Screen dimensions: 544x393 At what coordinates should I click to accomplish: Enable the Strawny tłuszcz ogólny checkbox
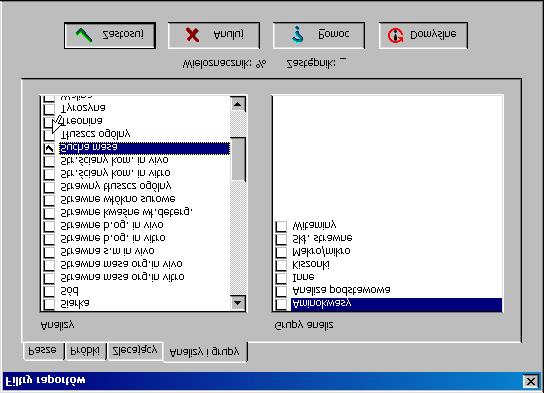pyautogui.click(x=49, y=187)
